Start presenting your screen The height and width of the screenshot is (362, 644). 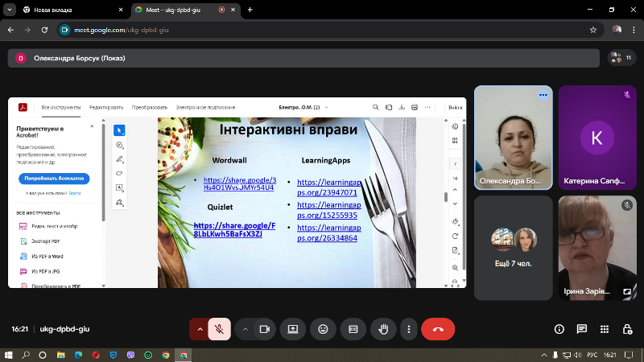[x=293, y=329]
